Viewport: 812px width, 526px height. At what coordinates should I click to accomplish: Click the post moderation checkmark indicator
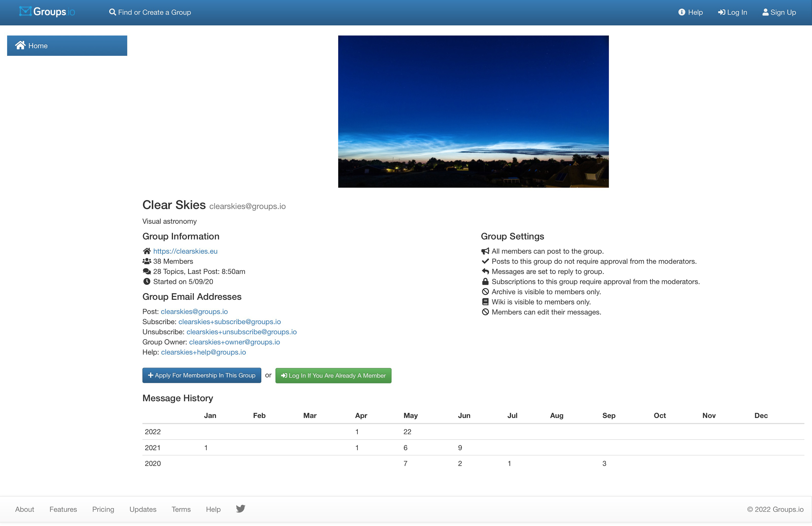tap(485, 261)
